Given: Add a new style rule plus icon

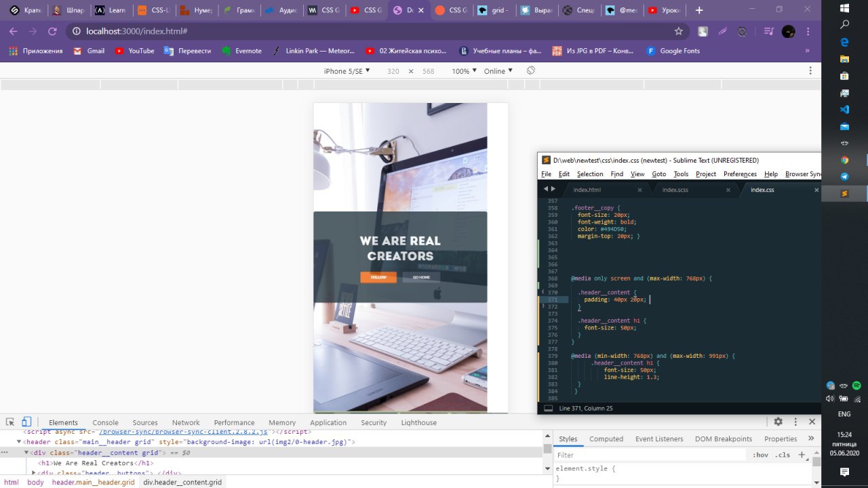Looking at the screenshot, I should pos(802,455).
